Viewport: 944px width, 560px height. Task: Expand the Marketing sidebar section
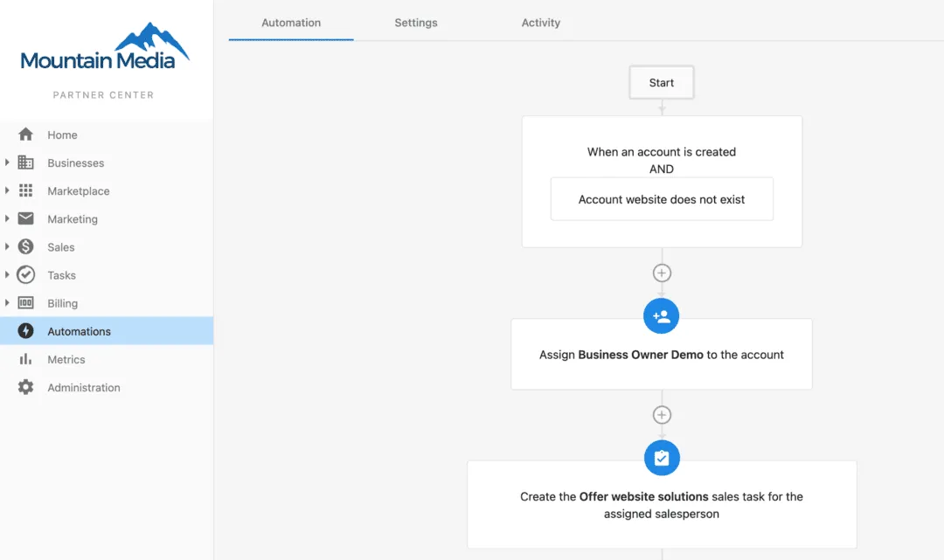pyautogui.click(x=9, y=218)
